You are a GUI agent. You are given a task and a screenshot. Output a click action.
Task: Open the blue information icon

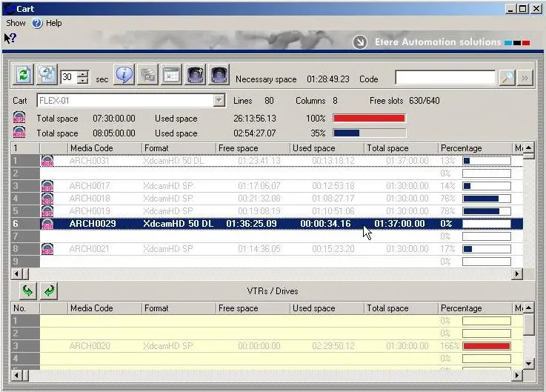click(x=124, y=76)
